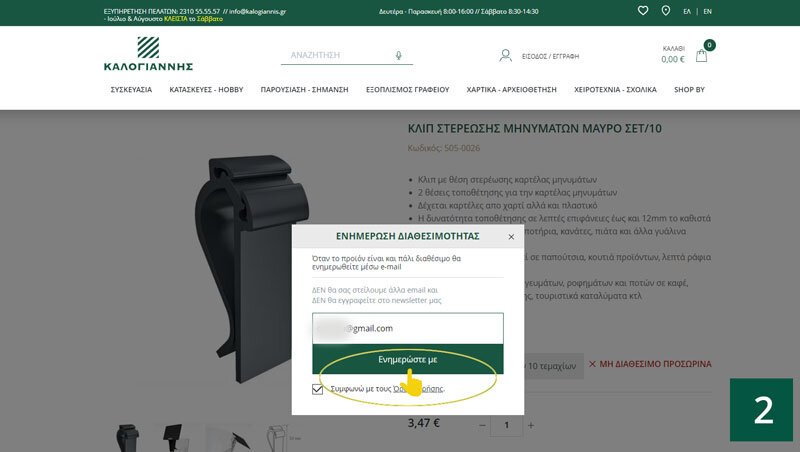800x452 pixels.
Task: Open the ΣΥΣΚΕΥΑΣΙΑ menu
Action: pos(131,90)
